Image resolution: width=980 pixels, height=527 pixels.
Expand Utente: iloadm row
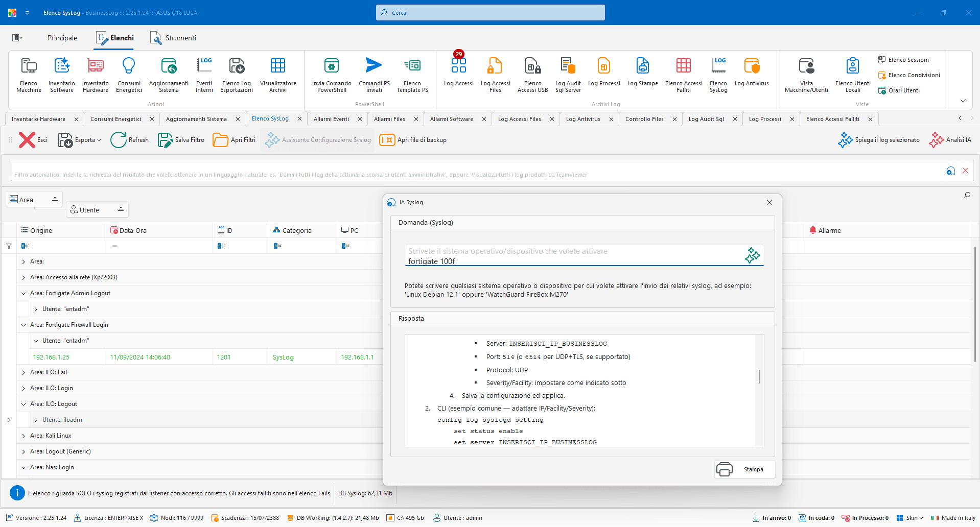coord(36,420)
